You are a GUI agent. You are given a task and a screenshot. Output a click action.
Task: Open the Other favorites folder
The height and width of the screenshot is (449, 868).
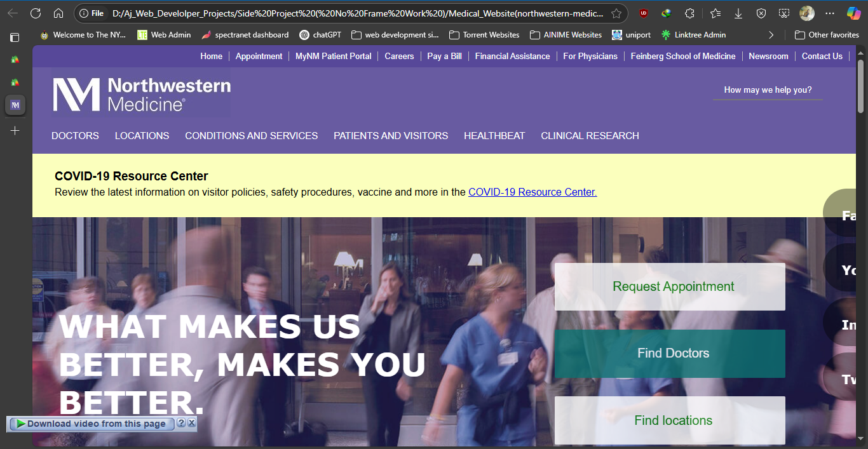[826, 35]
